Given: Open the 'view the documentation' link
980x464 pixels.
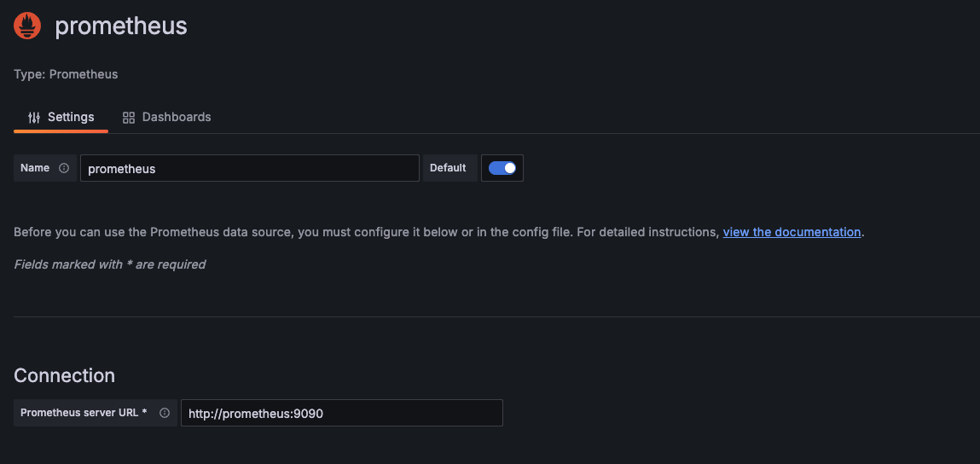Looking at the screenshot, I should [x=792, y=232].
